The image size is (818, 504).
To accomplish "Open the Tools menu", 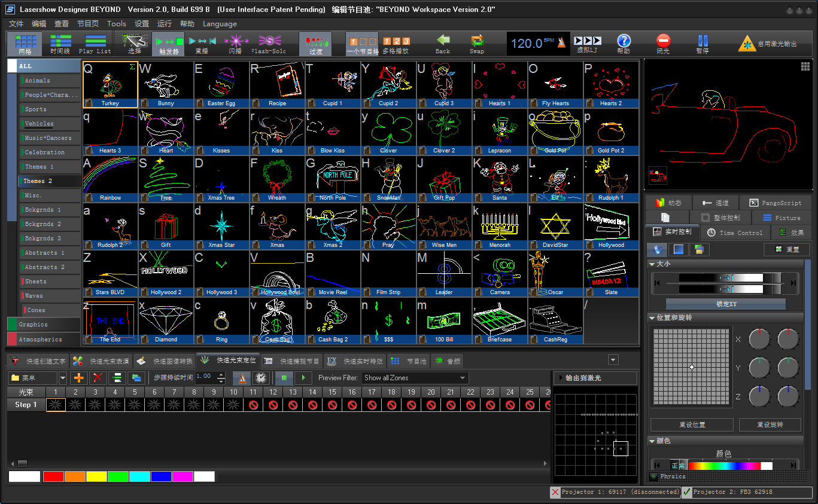I will pos(117,24).
